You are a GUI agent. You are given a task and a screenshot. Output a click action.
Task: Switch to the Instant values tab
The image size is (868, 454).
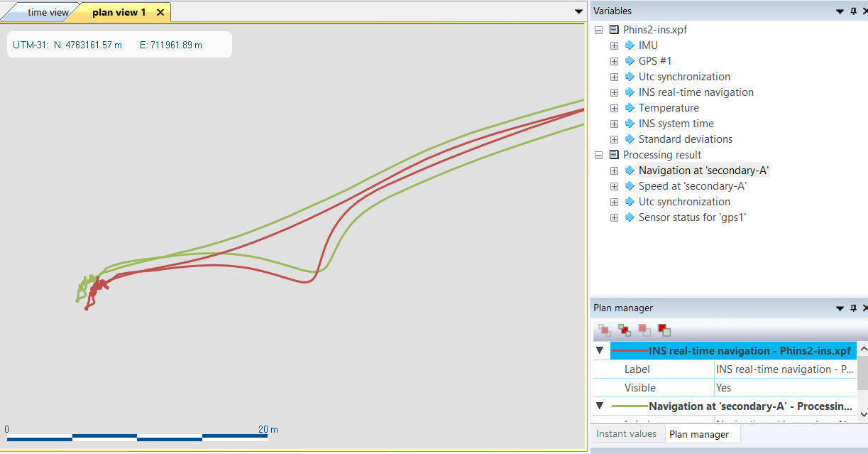click(x=627, y=434)
